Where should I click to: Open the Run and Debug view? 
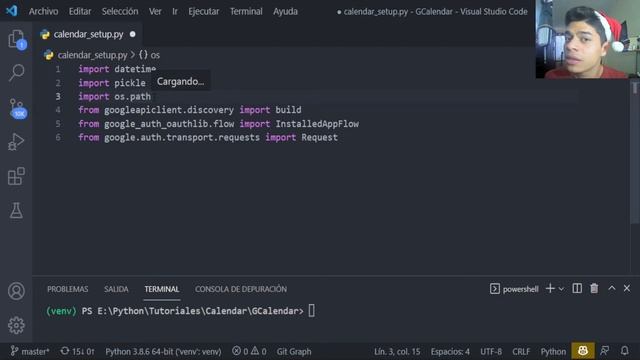point(16,142)
